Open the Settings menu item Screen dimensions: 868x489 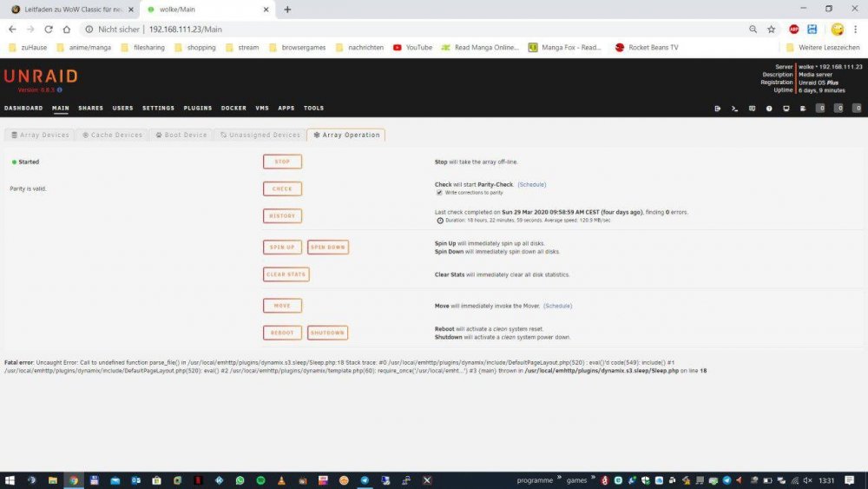point(158,109)
